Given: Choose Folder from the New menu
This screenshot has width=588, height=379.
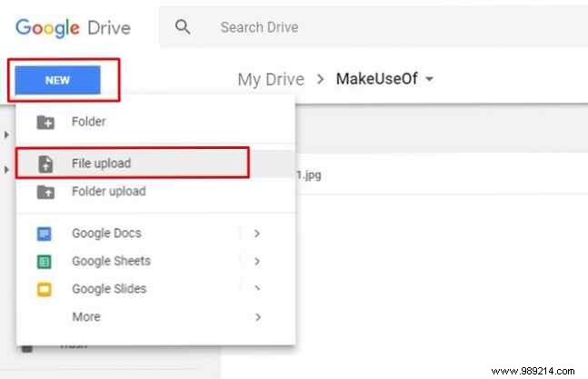Looking at the screenshot, I should pos(155,122).
